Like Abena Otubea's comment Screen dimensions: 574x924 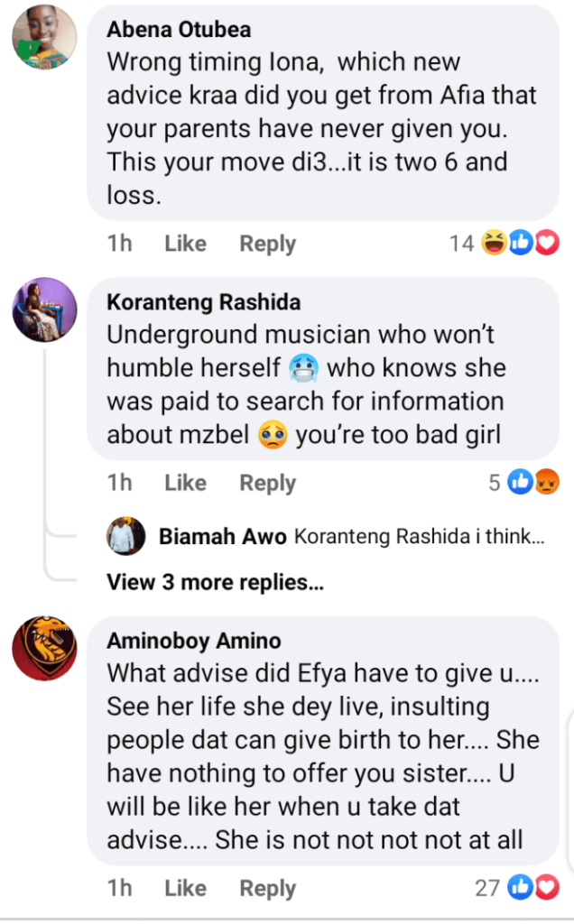(186, 244)
